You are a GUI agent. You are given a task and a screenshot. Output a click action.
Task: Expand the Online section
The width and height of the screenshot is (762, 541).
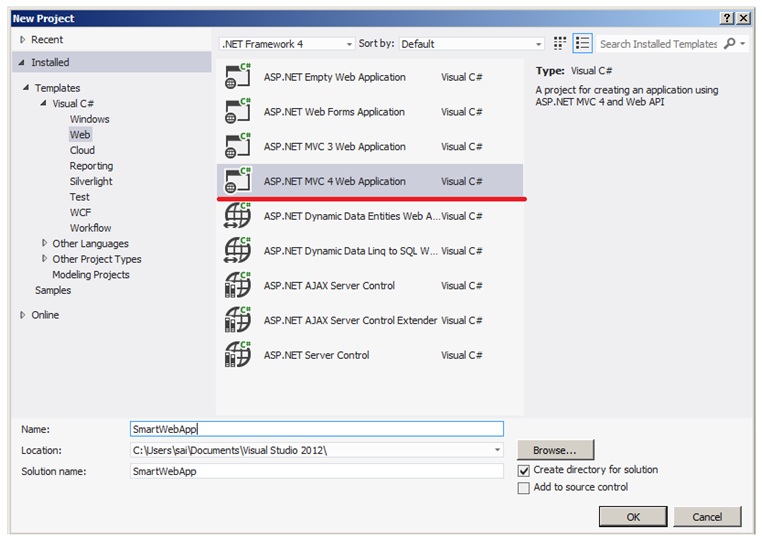pos(22,314)
